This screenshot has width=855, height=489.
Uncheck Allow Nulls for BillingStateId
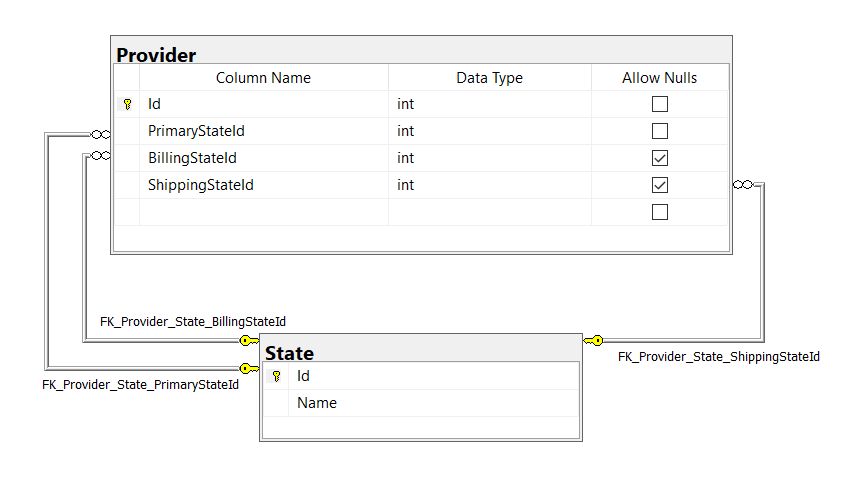coord(659,158)
